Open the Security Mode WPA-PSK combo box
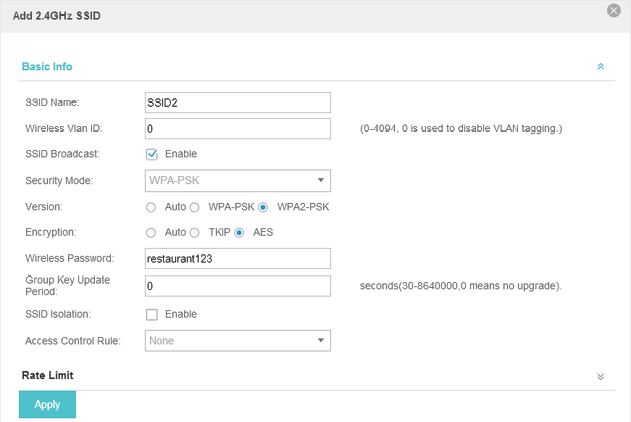The width and height of the screenshot is (631, 422). tap(238, 181)
